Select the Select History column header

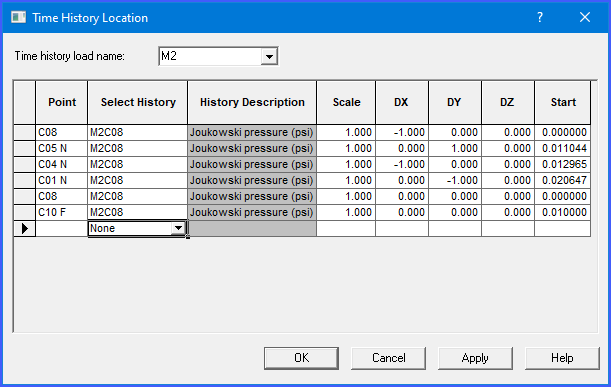point(138,102)
